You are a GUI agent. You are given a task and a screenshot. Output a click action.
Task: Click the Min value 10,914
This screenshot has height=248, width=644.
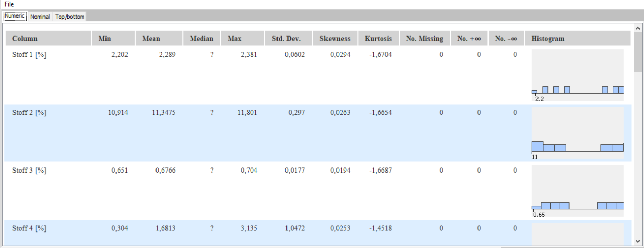118,112
